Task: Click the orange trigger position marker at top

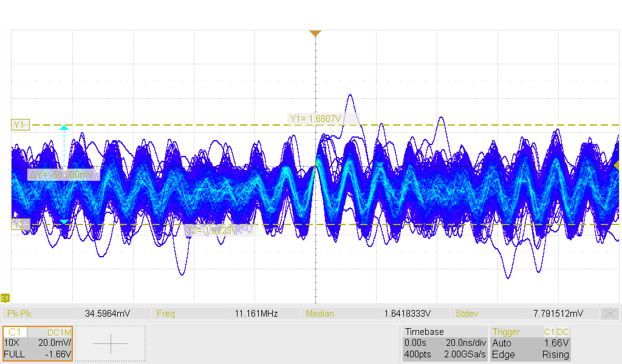Action: click(x=315, y=33)
